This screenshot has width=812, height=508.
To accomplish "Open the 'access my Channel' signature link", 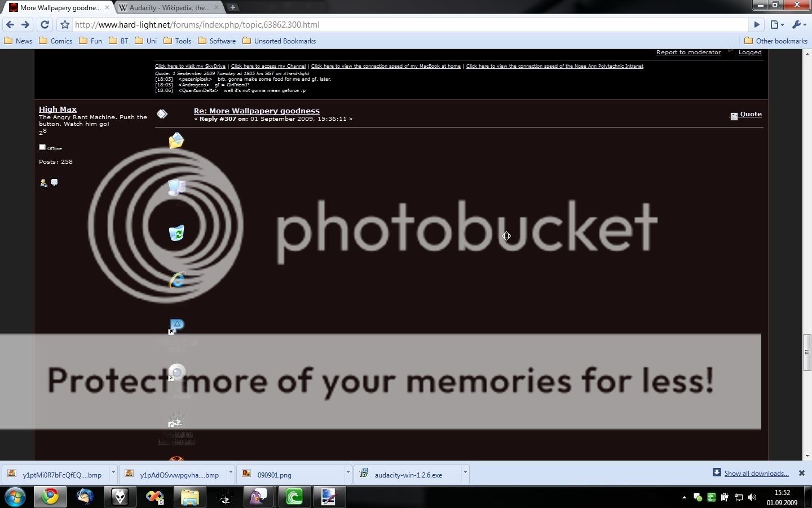I will click(268, 66).
